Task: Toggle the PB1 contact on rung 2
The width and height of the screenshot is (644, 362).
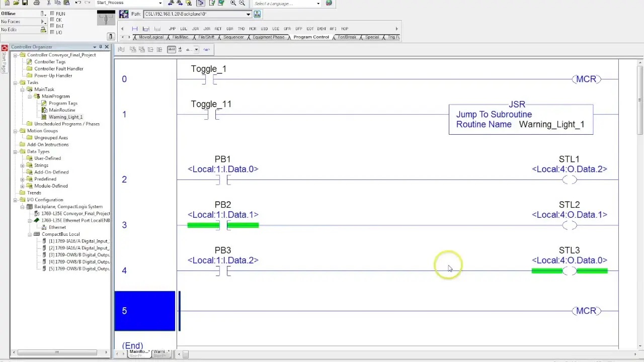Action: point(223,180)
